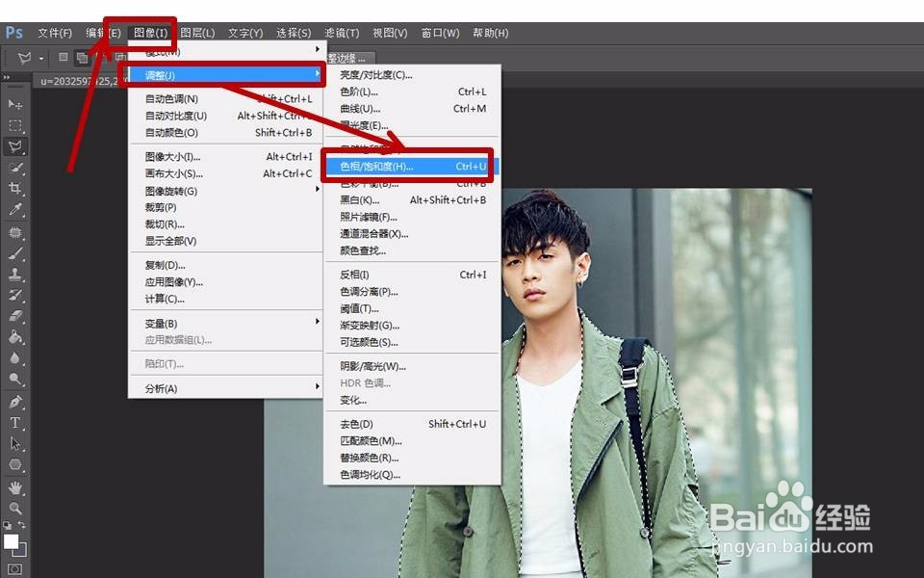Viewport: 924px width, 578px height.
Task: Swap foreground and background colors
Action: [22, 524]
